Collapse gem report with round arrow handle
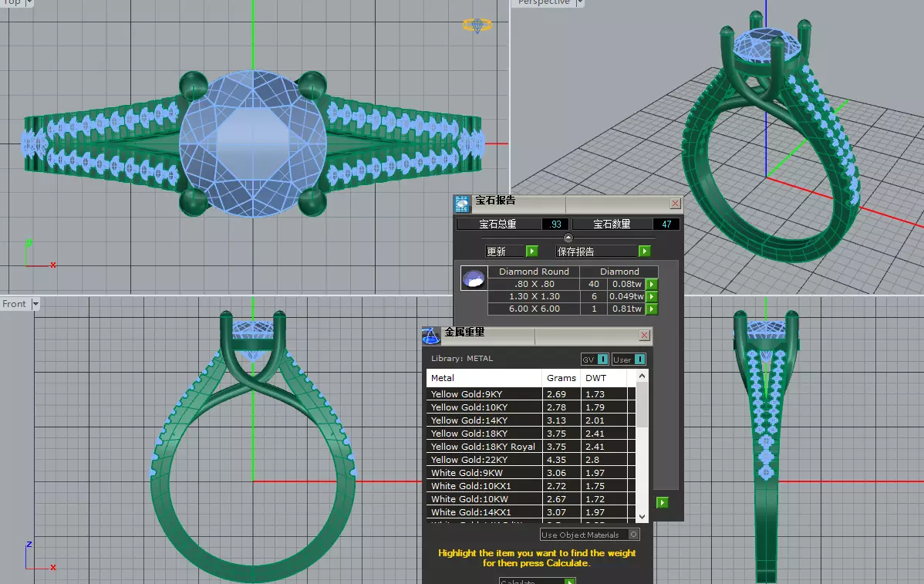The height and width of the screenshot is (584, 924). point(568,238)
